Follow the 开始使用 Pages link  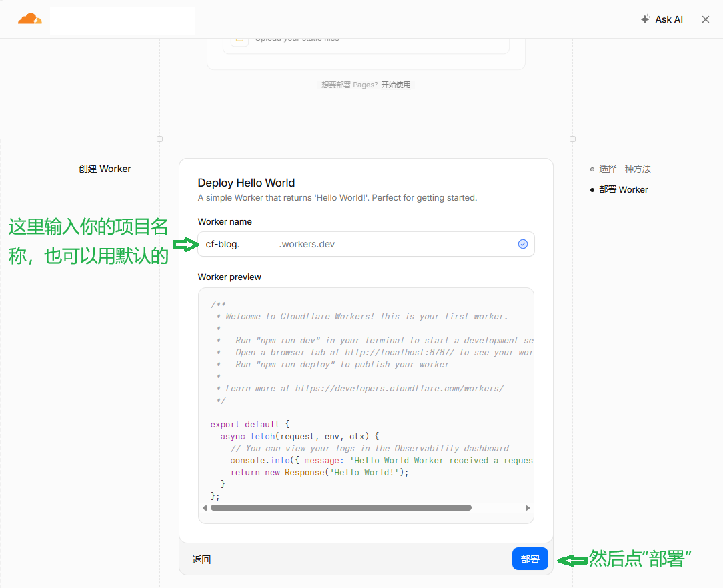click(396, 85)
